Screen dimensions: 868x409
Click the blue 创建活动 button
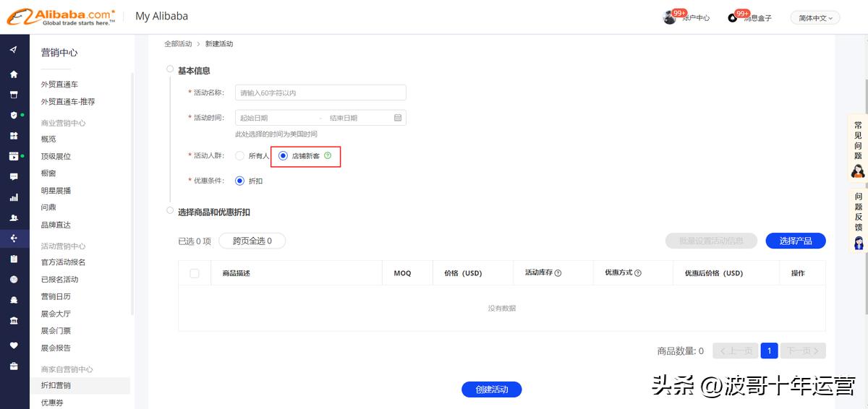492,389
